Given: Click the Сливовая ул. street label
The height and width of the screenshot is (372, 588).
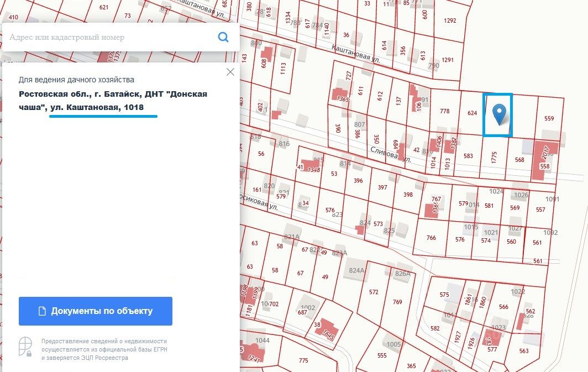Looking at the screenshot, I should [390, 155].
